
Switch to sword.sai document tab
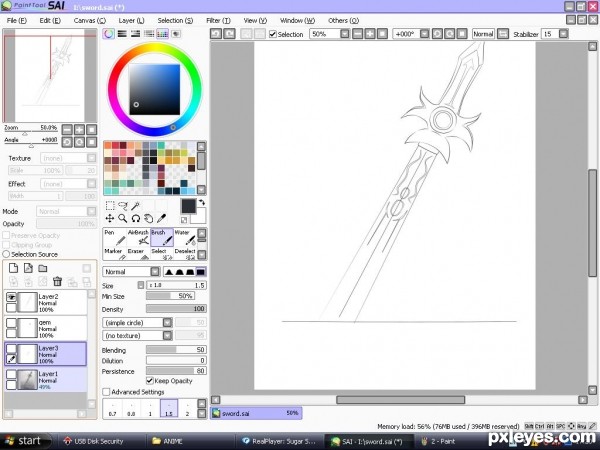[x=256, y=413]
